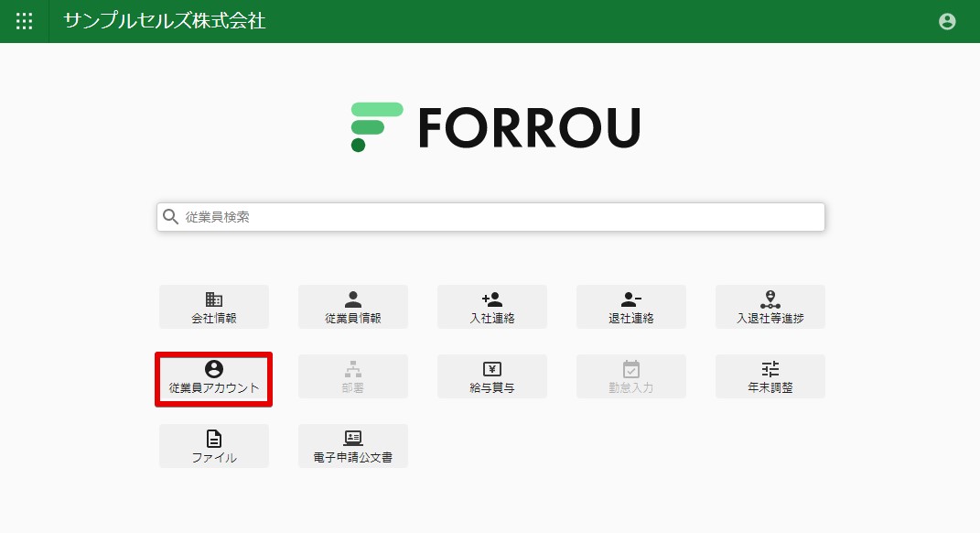Open the ファイル tile
Viewport: 980px width, 533px height.
pos(214,446)
